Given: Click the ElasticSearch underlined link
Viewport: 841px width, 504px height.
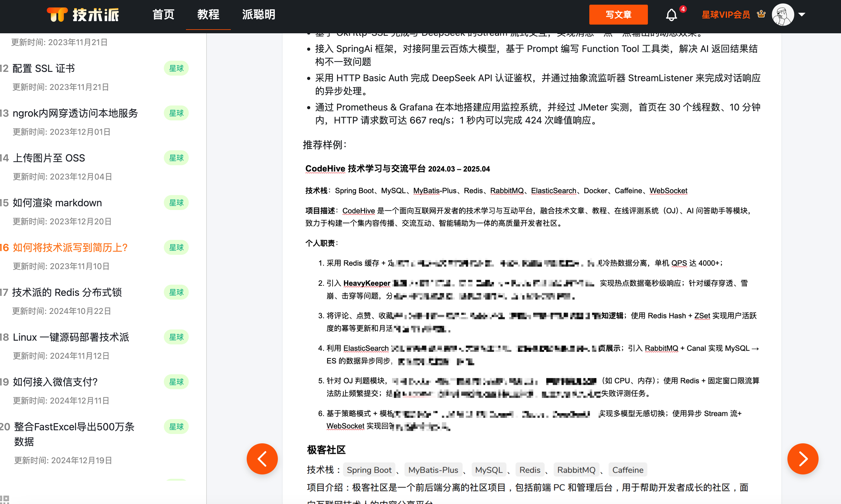Looking at the screenshot, I should (554, 190).
